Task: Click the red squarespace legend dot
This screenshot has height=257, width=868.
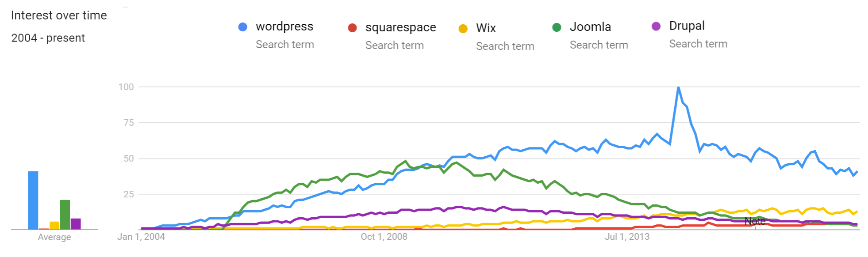Action: point(352,28)
